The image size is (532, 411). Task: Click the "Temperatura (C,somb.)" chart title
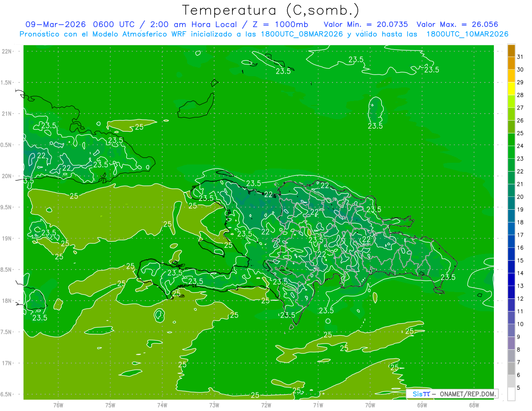271,10
